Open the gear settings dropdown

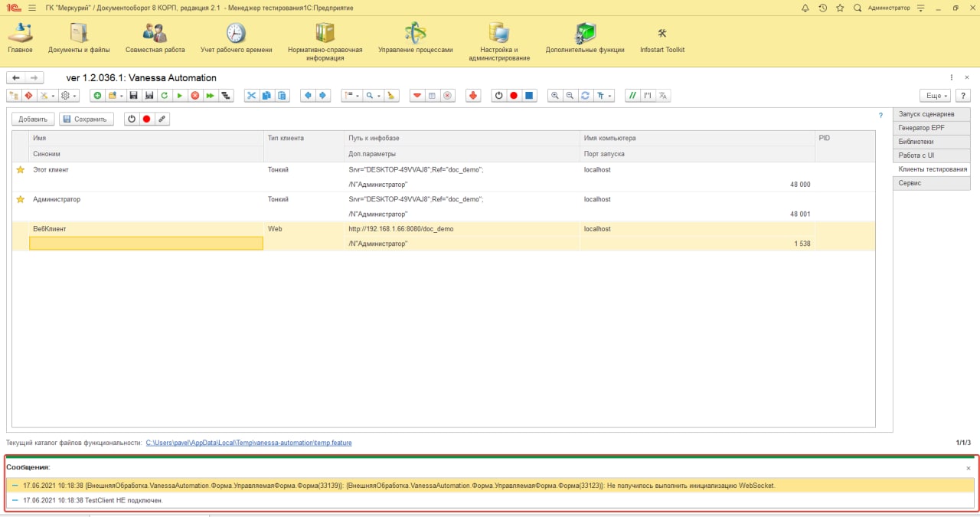pos(69,96)
